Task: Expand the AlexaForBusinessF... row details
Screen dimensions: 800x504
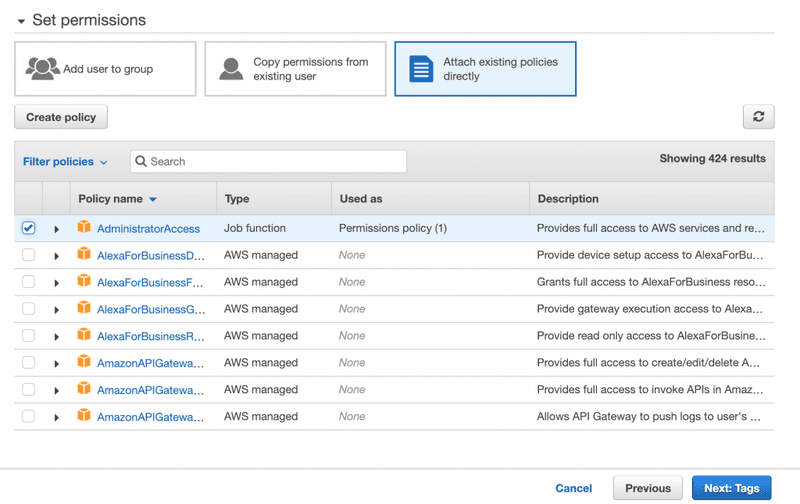Action: (x=57, y=283)
